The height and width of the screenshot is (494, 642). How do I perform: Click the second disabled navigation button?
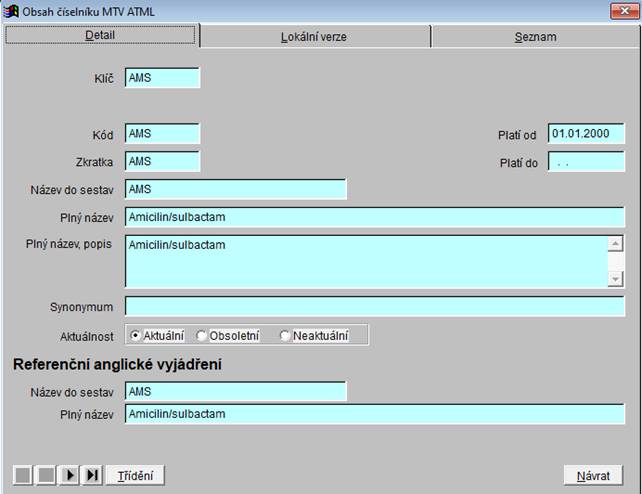point(46,475)
